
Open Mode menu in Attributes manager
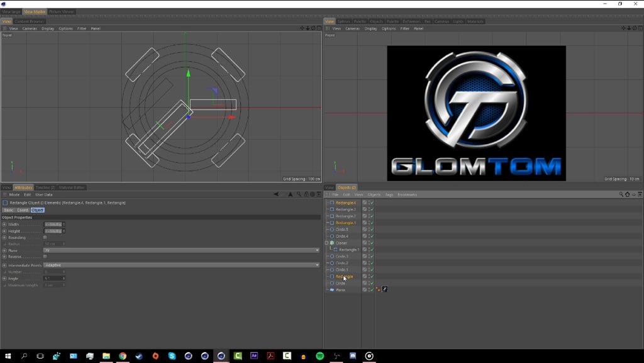pyautogui.click(x=14, y=194)
